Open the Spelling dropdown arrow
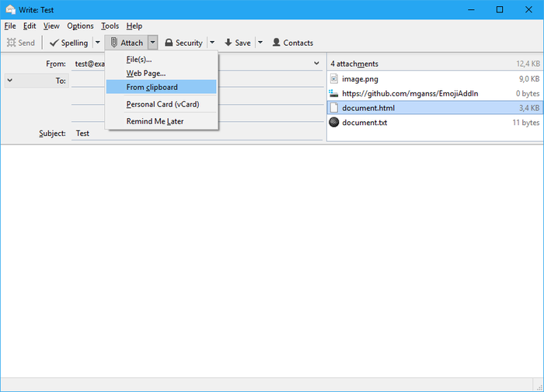Viewport: 544px width, 392px height. 98,43
